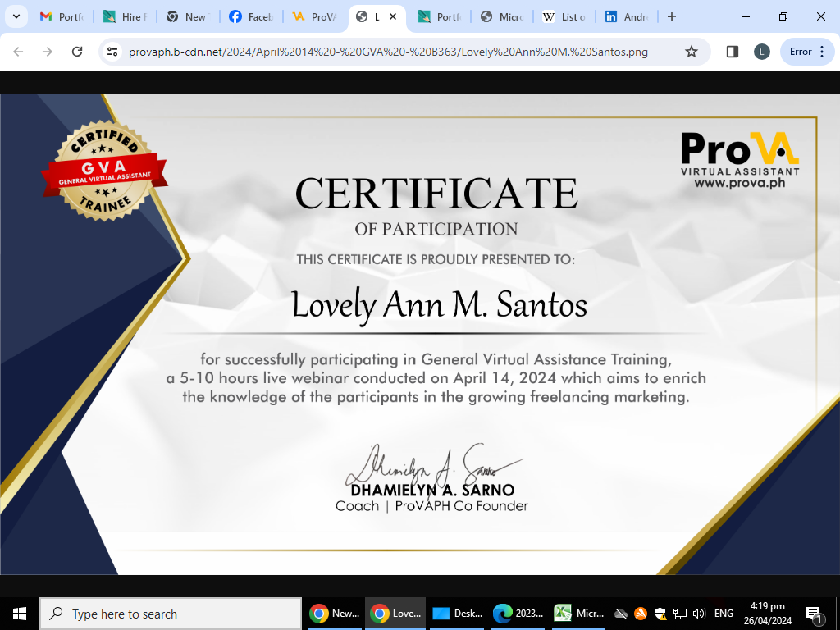The width and height of the screenshot is (840, 630).
Task: Go forward to next page
Action: (x=48, y=52)
